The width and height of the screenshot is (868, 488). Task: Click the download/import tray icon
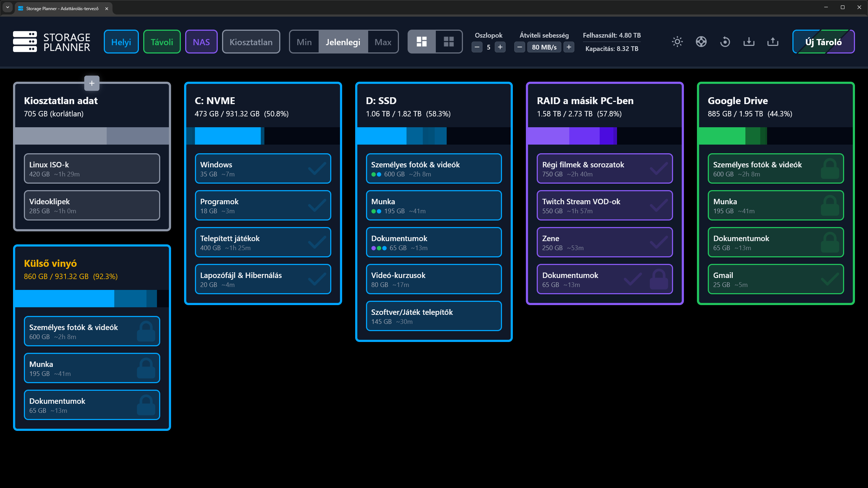[x=749, y=42]
